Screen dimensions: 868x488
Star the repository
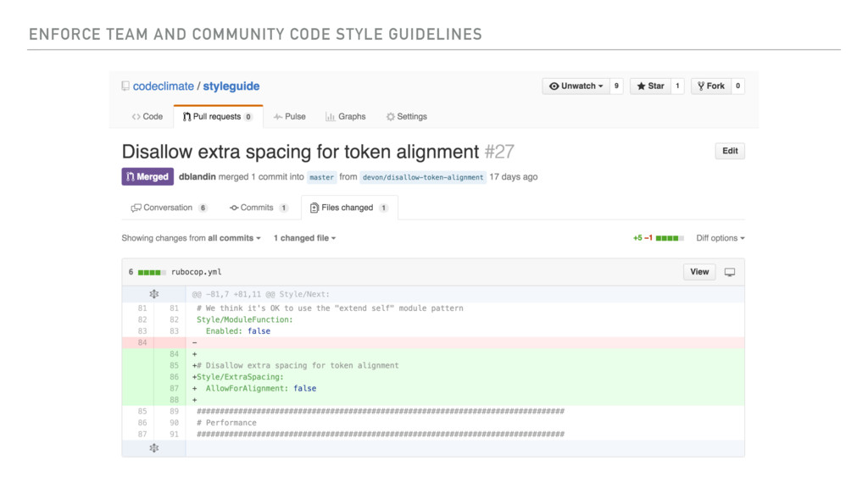[x=650, y=86]
